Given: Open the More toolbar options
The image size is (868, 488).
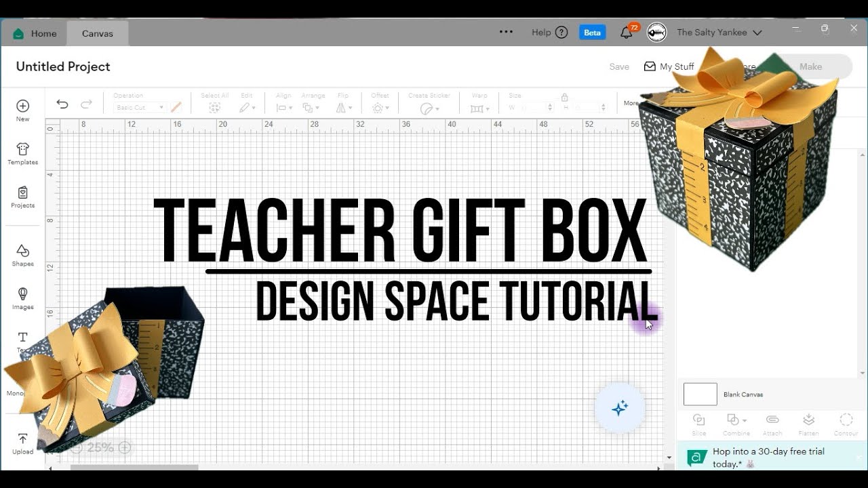Looking at the screenshot, I should 631,103.
